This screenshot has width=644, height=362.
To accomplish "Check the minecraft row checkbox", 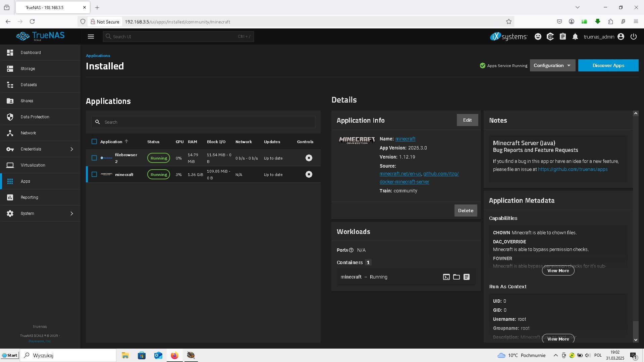I will tap(94, 174).
